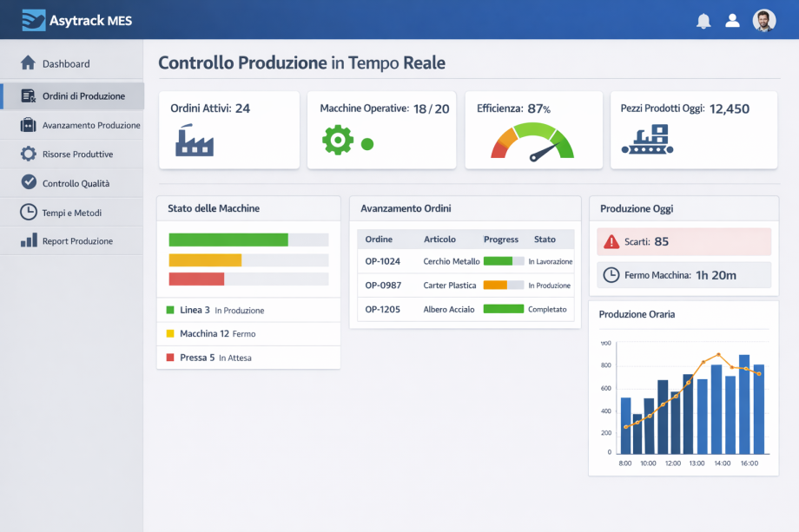Click the green gear in Macchine Operative card
Screen dimensions: 799x532
click(338, 140)
